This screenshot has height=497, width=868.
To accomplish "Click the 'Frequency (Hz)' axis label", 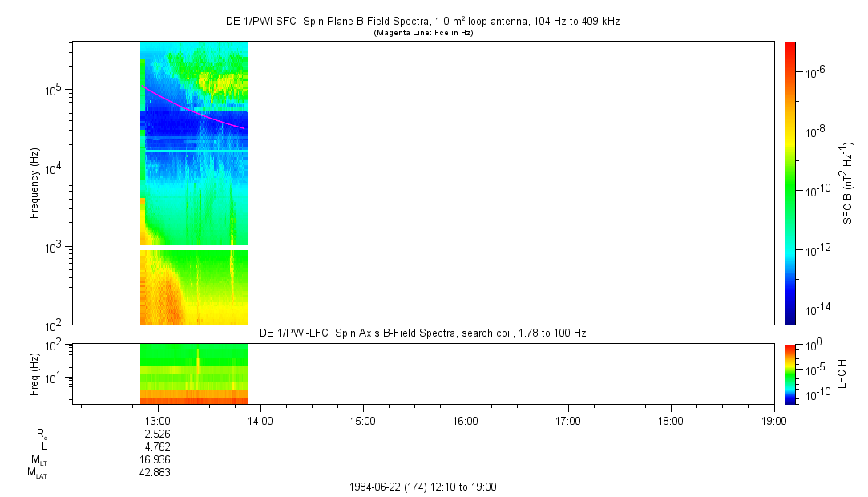I will point(35,183).
